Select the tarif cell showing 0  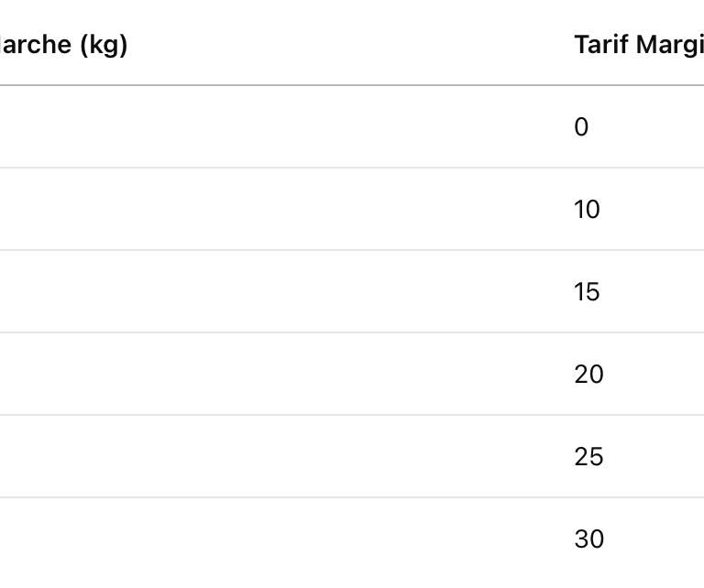[x=581, y=127]
